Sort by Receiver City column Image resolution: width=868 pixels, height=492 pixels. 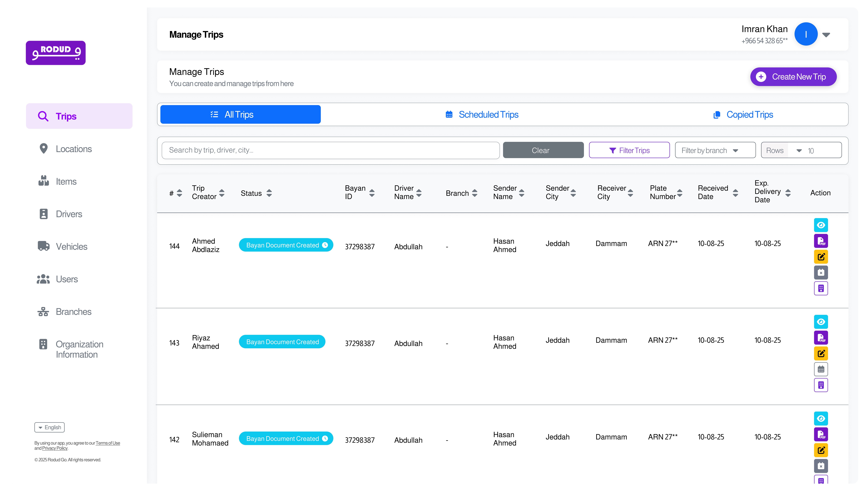click(x=630, y=193)
